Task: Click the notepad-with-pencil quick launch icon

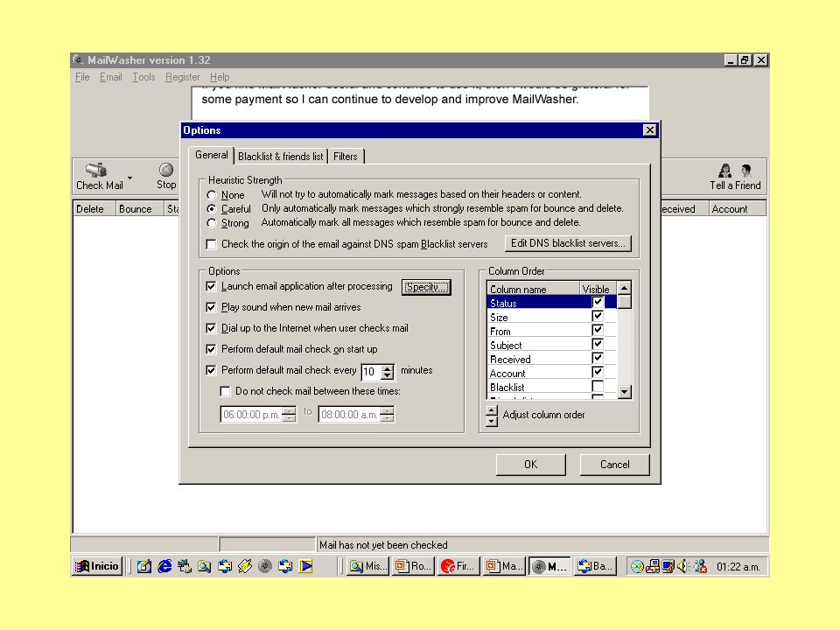Action: pos(144,566)
